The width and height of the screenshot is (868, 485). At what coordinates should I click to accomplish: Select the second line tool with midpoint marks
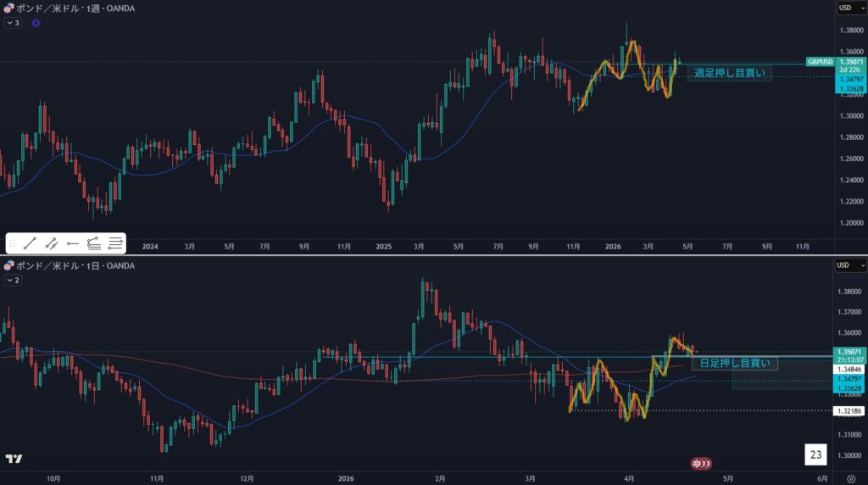[x=51, y=243]
